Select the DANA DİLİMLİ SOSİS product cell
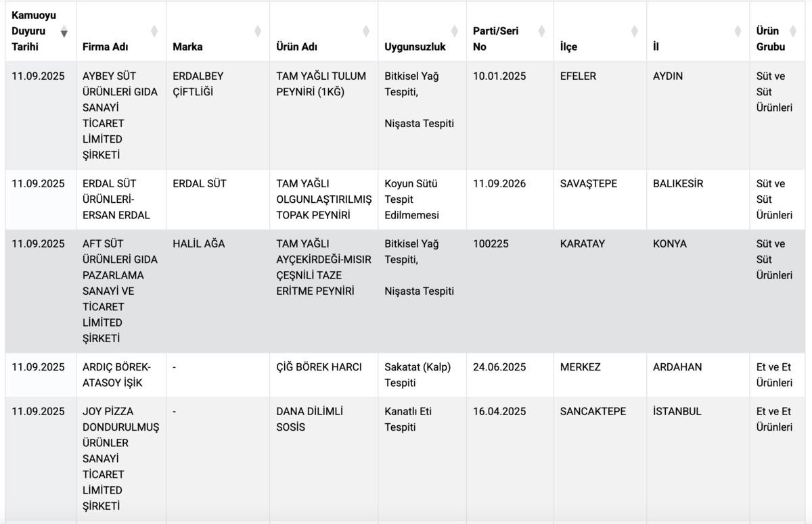 pyautogui.click(x=309, y=419)
